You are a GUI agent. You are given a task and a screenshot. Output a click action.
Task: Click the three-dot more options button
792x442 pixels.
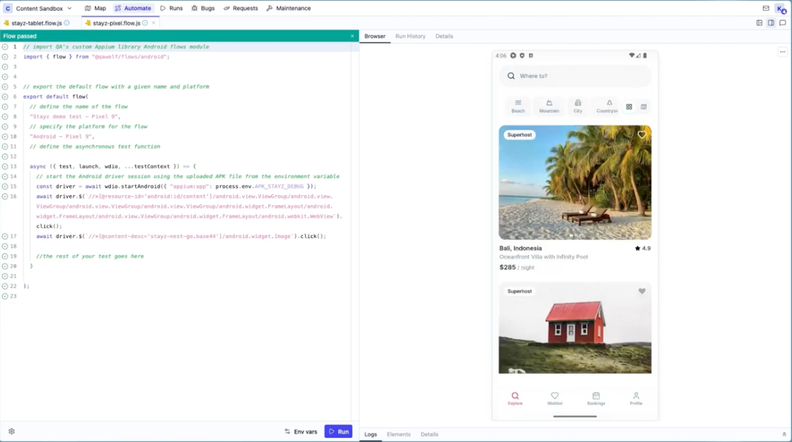point(782,52)
